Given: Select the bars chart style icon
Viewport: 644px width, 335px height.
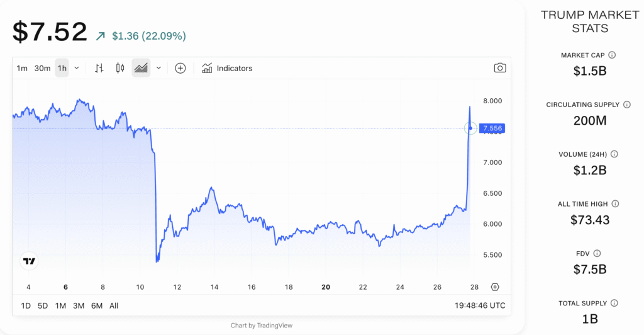Looking at the screenshot, I should click(99, 68).
